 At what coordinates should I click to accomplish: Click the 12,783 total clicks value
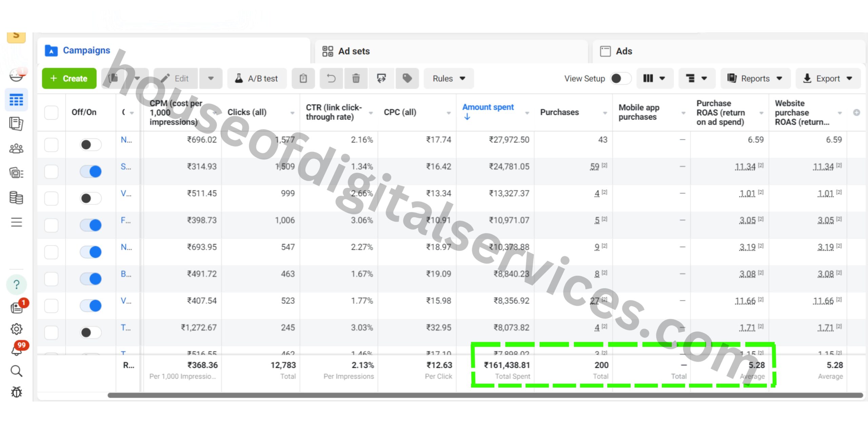point(283,365)
